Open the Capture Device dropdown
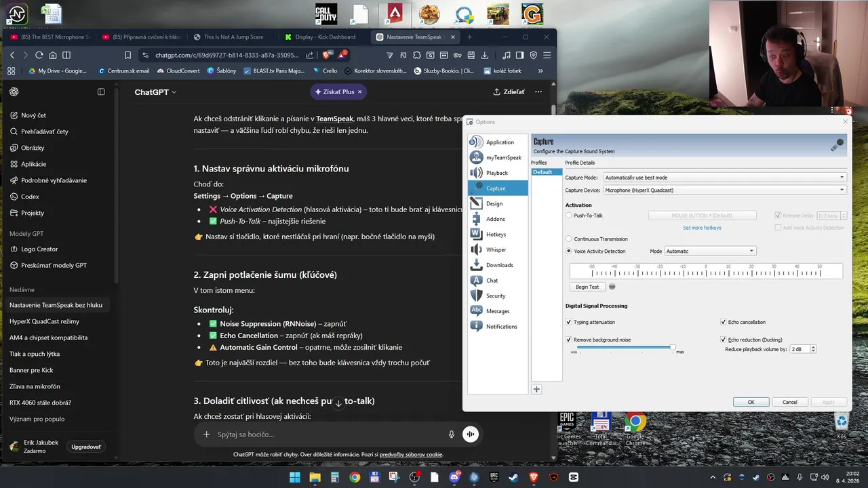Image resolution: width=868 pixels, height=488 pixels. [x=725, y=190]
